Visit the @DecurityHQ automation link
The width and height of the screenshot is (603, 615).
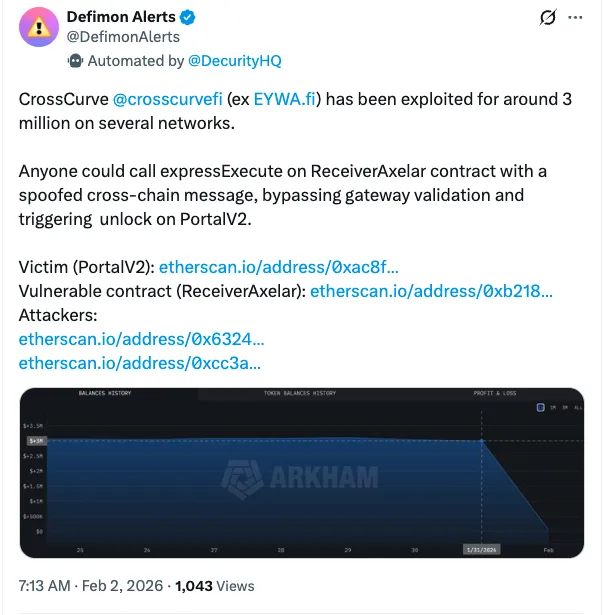[x=238, y=60]
